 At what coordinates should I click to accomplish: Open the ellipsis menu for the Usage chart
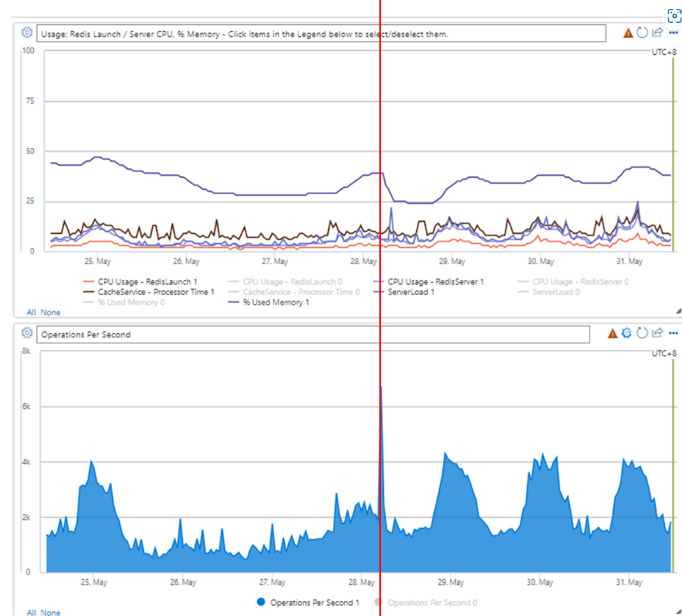(x=673, y=32)
